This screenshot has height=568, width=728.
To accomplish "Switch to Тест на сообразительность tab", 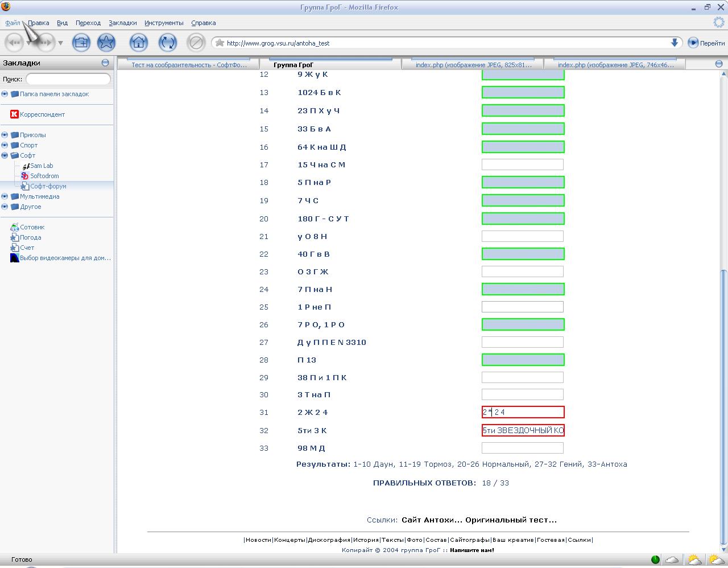I will point(189,65).
